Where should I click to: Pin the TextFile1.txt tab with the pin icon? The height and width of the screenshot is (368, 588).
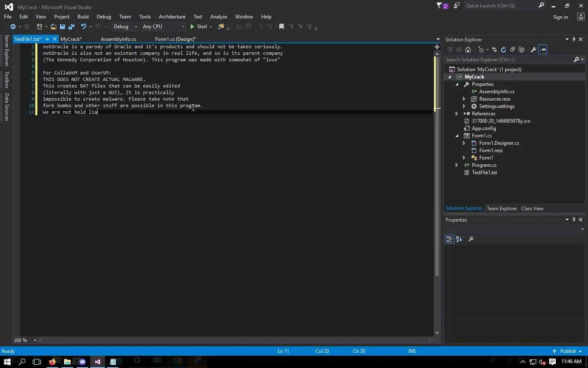coord(47,39)
